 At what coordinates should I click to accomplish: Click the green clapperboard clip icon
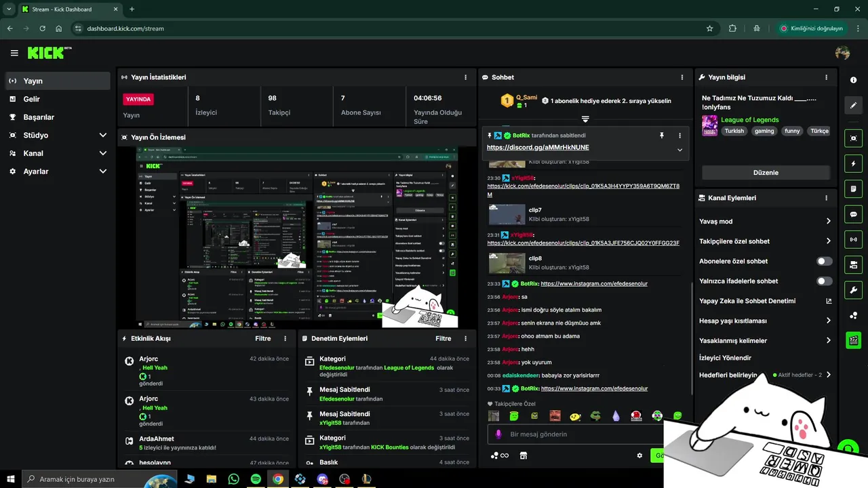click(x=853, y=340)
